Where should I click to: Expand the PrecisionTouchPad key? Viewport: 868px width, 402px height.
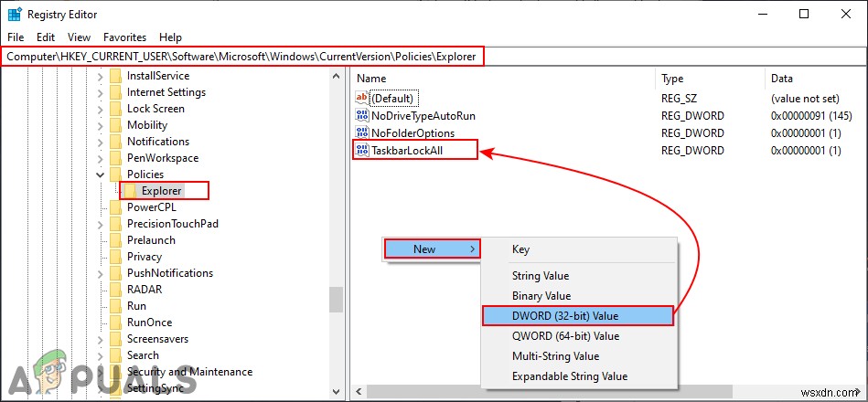pyautogui.click(x=101, y=225)
